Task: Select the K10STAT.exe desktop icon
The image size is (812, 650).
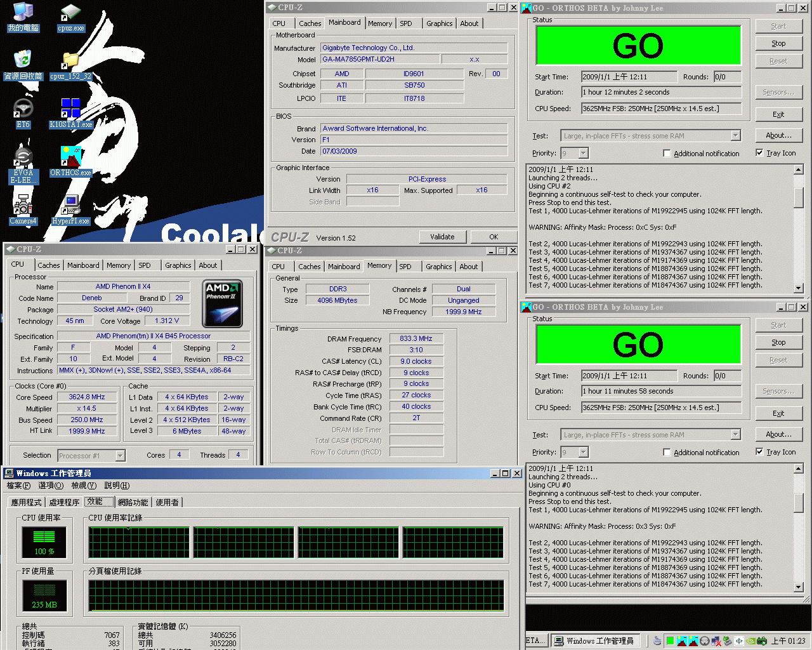Action: coord(70,114)
